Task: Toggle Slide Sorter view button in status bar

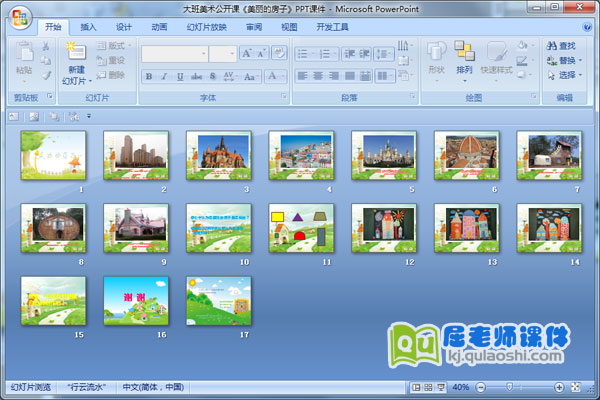Action: (x=428, y=387)
